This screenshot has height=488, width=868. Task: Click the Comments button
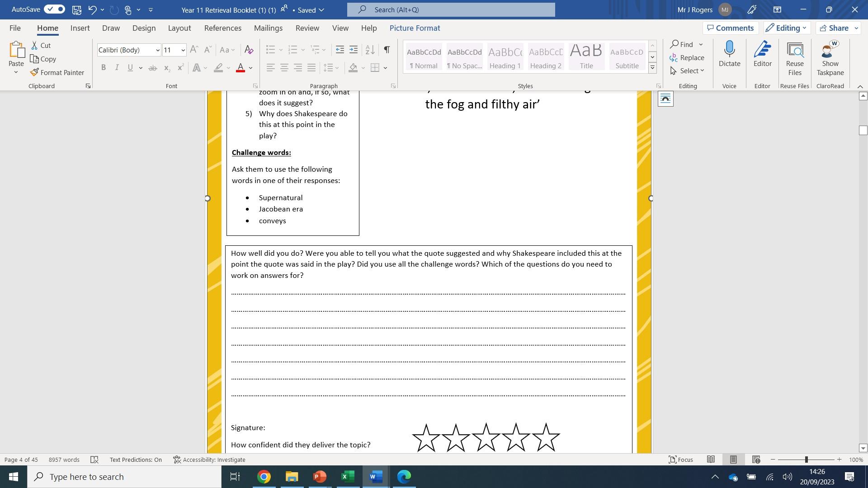(730, 28)
